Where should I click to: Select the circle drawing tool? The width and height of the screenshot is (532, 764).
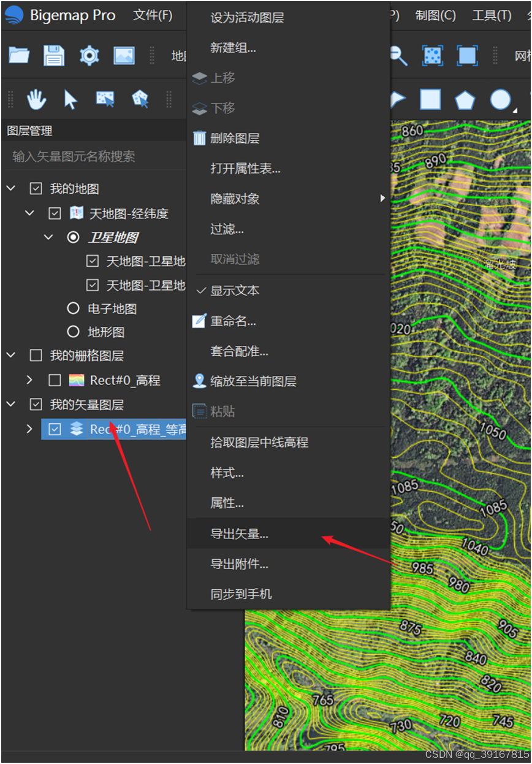[x=501, y=99]
